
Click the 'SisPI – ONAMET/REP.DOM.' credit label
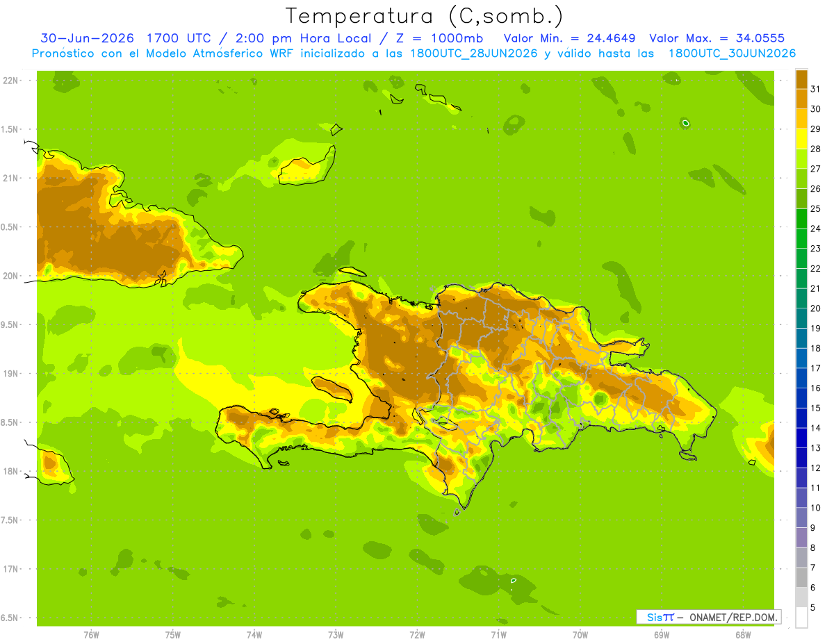708,617
